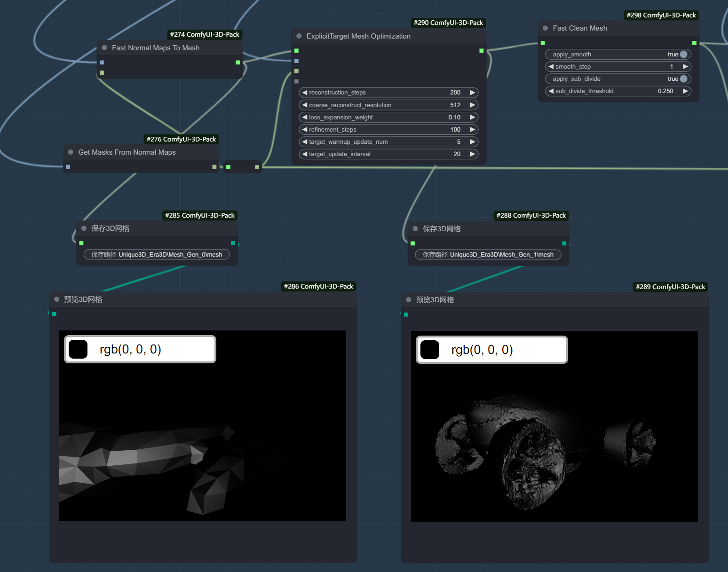Collapse the 保存3D网格 node with Mesh_Gen_1 path
Screen dimensions: 728x572
pos(415,229)
